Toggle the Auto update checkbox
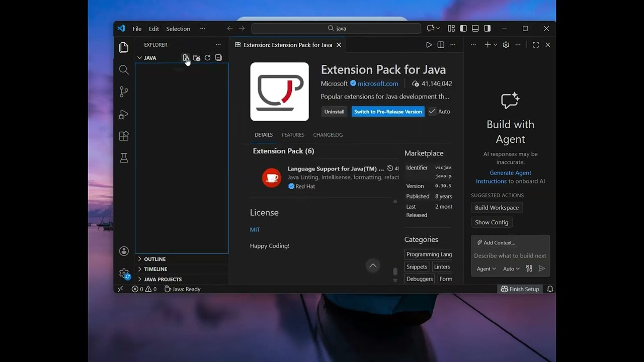644x362 pixels. click(x=432, y=112)
